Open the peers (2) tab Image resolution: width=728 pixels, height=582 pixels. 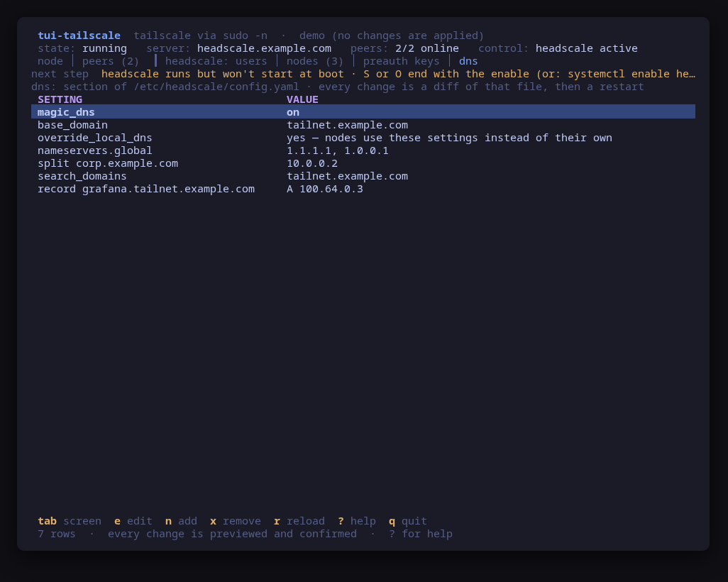click(111, 61)
